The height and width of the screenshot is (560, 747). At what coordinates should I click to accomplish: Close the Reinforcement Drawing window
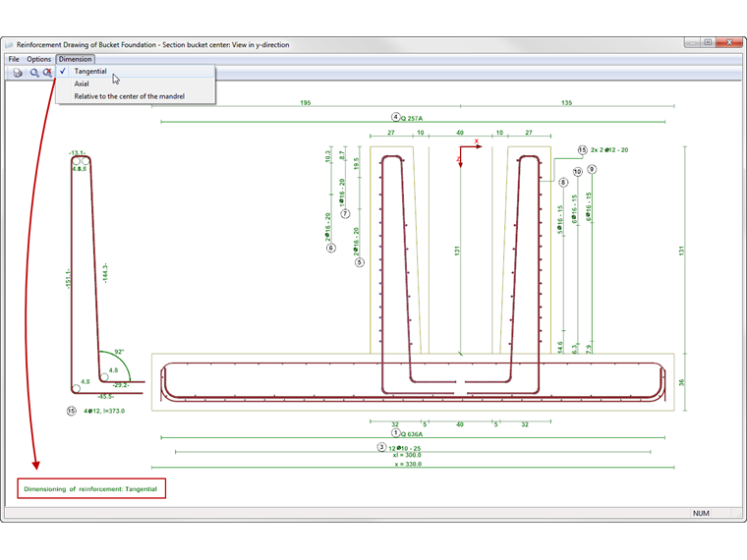pyautogui.click(x=729, y=42)
